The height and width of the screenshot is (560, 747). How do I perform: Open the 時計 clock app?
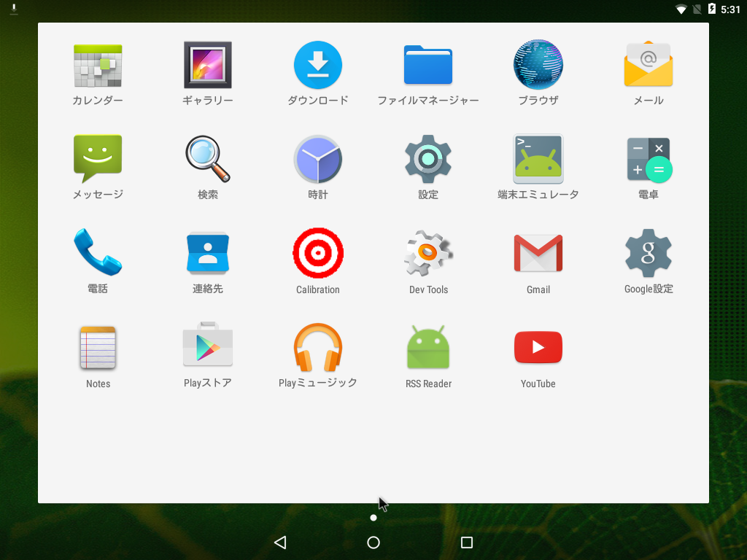click(x=318, y=159)
